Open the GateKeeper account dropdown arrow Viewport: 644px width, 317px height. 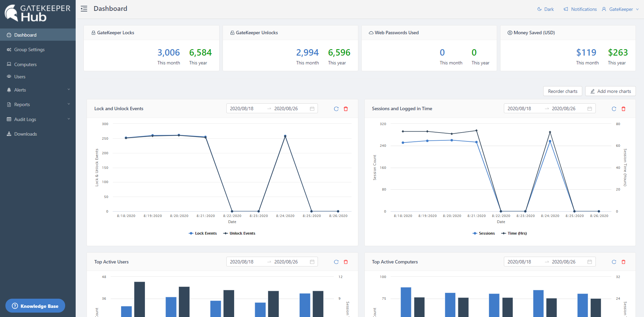coord(637,9)
